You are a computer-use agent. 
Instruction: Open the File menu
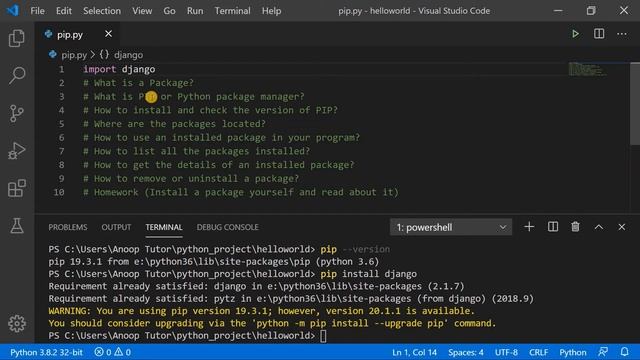point(38,11)
